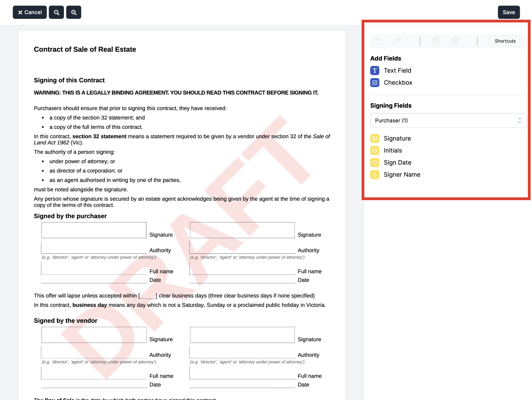Image resolution: width=532 pixels, height=400 pixels.
Task: Add a Text Field
Action: click(x=397, y=70)
